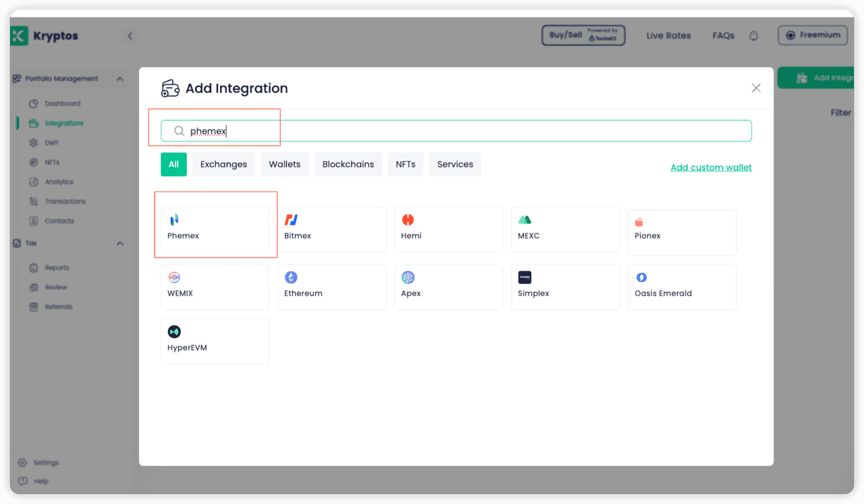Click the Phemex logo icon
864x504 pixels.
point(174,219)
